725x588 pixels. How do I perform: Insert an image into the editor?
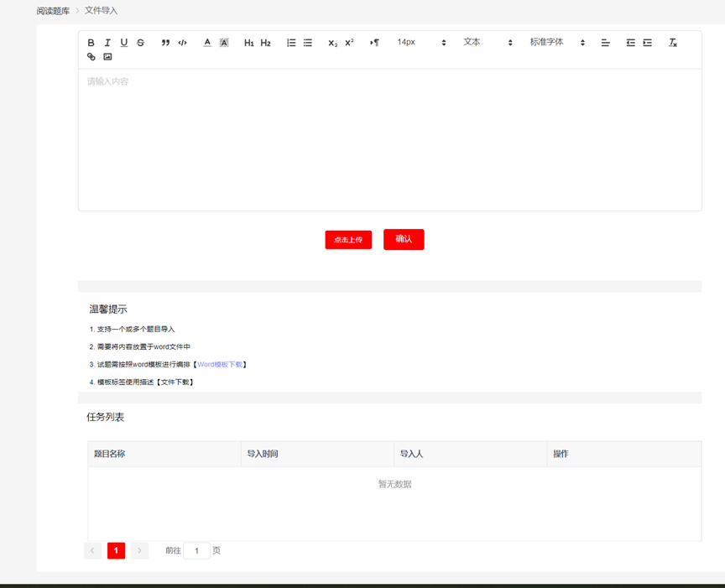click(x=107, y=57)
